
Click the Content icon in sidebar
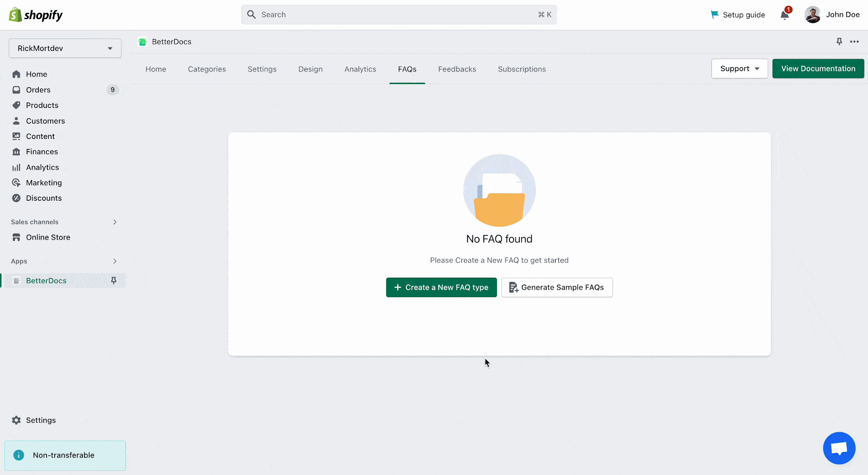tap(16, 136)
